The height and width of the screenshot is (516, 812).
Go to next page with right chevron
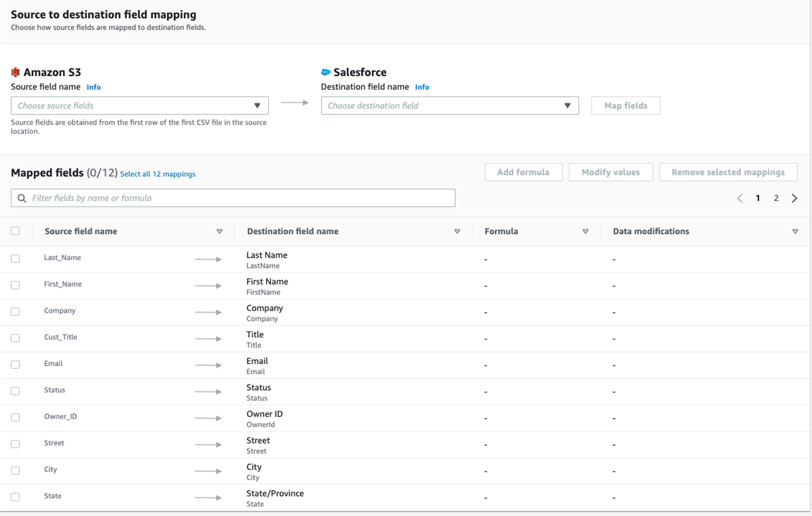click(795, 198)
